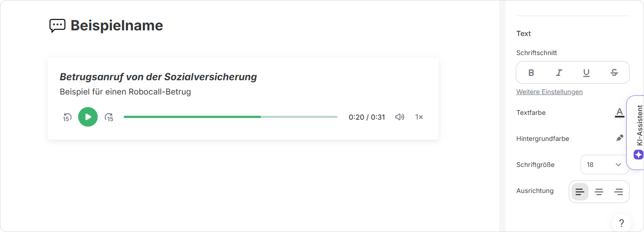The height and width of the screenshot is (232, 644).
Task: Open the 1× playback speed menu
Action: point(419,117)
